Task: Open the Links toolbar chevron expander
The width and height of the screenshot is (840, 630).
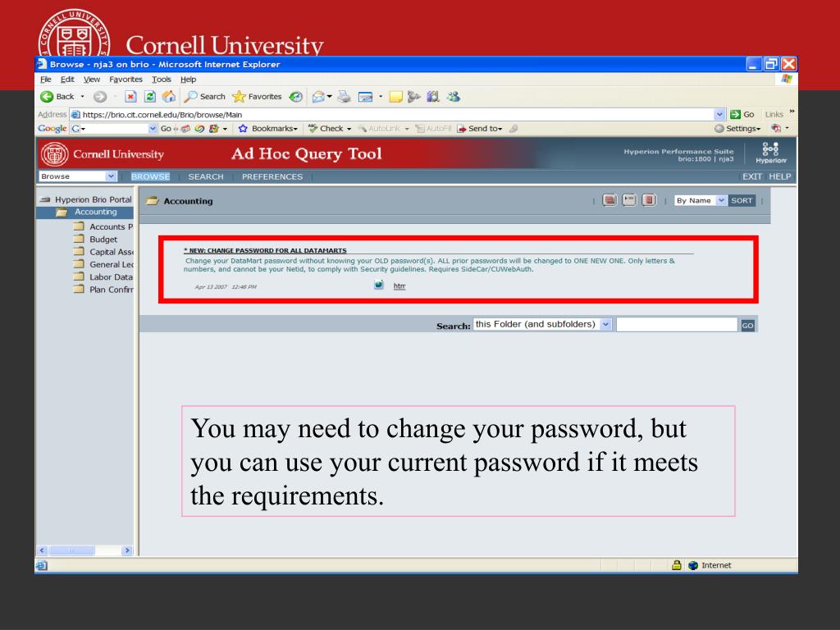Action: pos(792,112)
